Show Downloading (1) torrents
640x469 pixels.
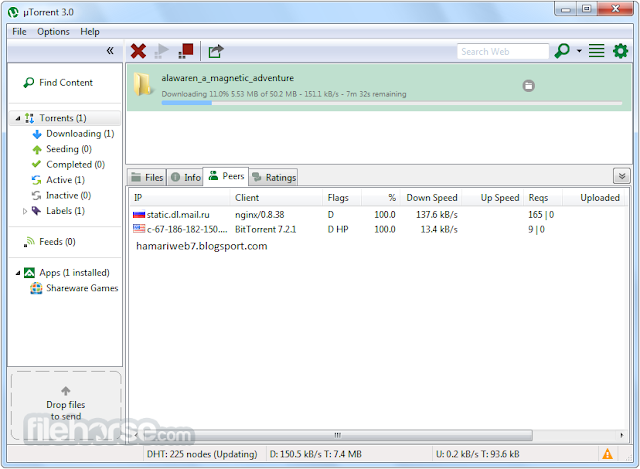73,134
